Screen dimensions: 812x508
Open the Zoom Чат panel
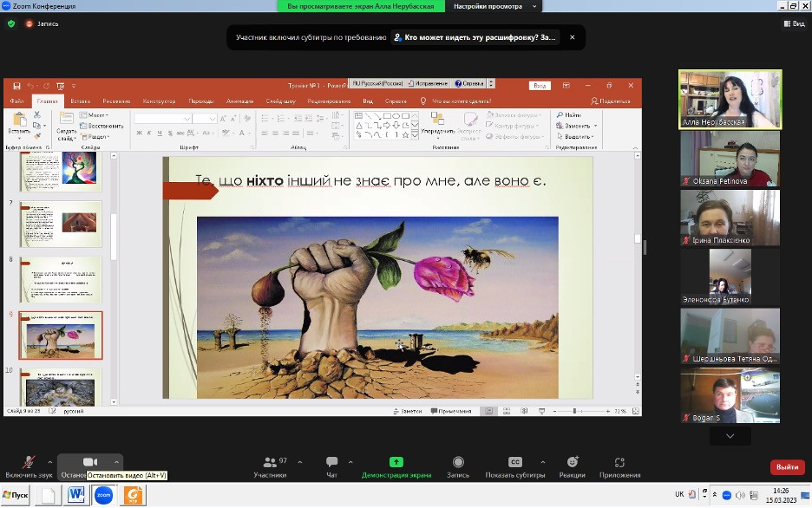point(332,467)
